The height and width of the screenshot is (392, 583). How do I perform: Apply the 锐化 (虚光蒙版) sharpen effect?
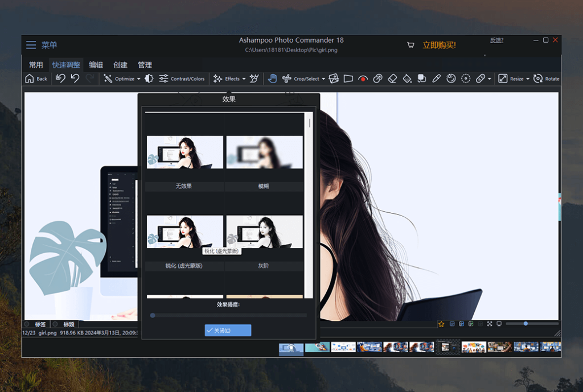185,232
